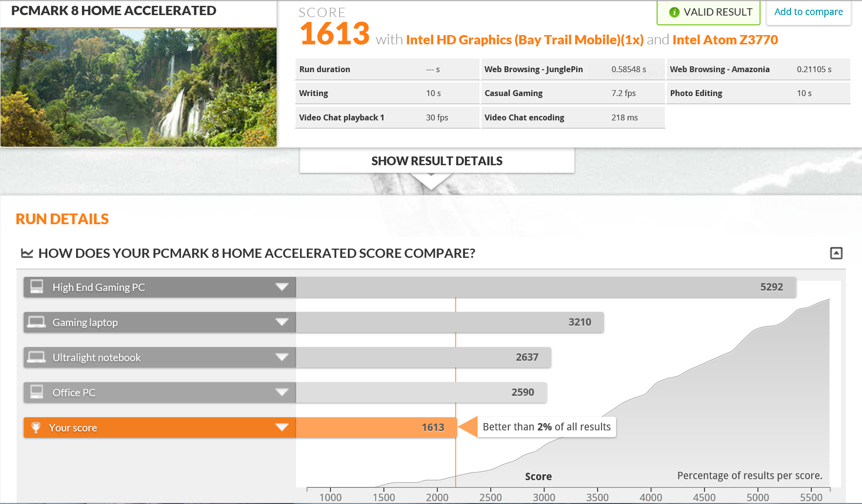This screenshot has width=862, height=504.
Task: Click the High End Gaming PC desktop icon
Action: 37,287
